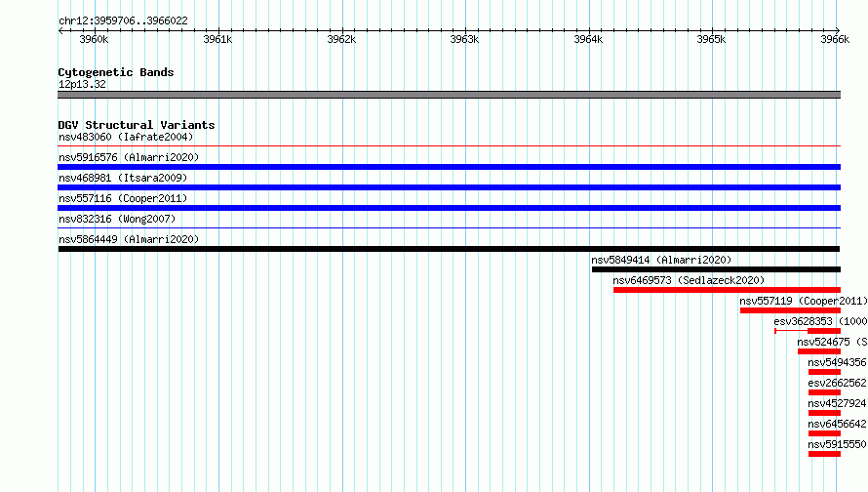Image resolution: width=868 pixels, height=492 pixels.
Task: Click the 3960k ruler label
Action: [94, 39]
